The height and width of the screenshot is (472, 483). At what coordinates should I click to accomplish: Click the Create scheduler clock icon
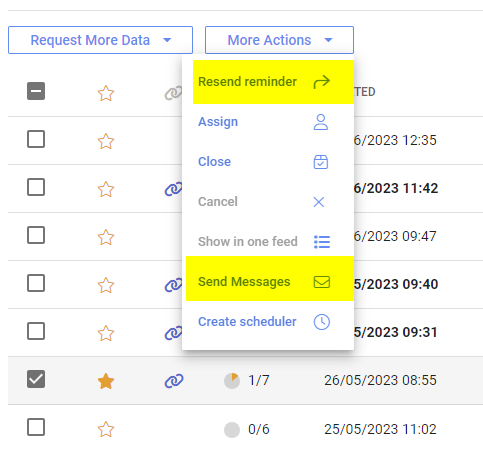coord(322,322)
